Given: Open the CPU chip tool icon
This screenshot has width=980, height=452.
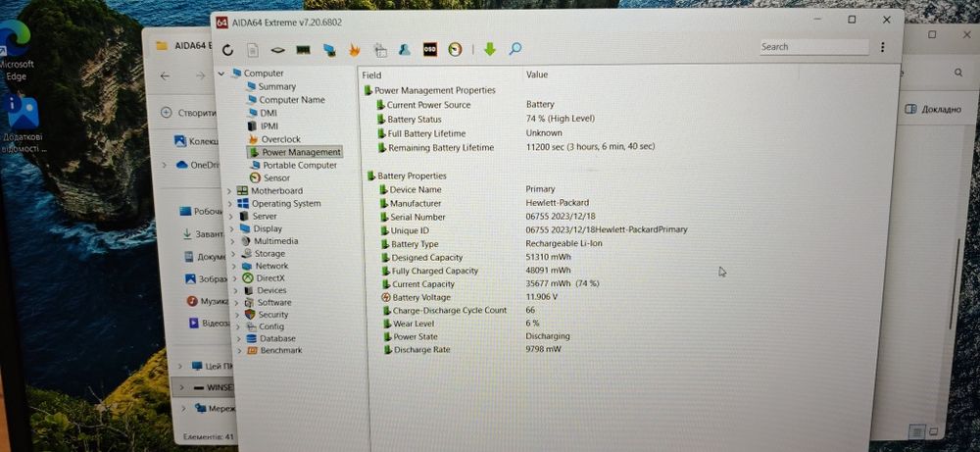Looking at the screenshot, I should [278, 49].
